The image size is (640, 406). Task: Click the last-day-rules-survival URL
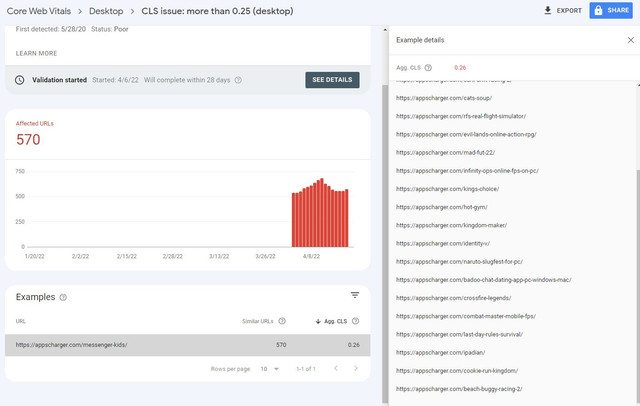(x=459, y=335)
